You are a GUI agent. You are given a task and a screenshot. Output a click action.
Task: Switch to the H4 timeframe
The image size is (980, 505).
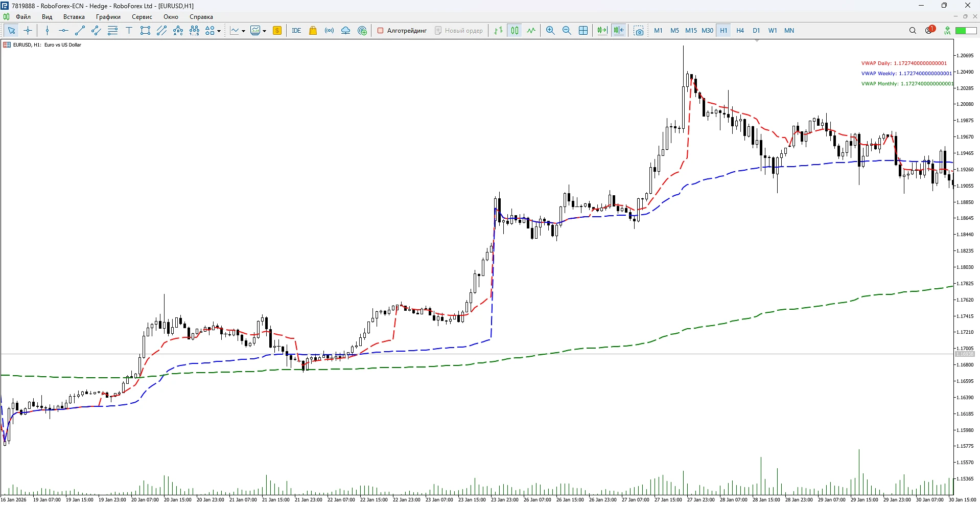pyautogui.click(x=740, y=31)
